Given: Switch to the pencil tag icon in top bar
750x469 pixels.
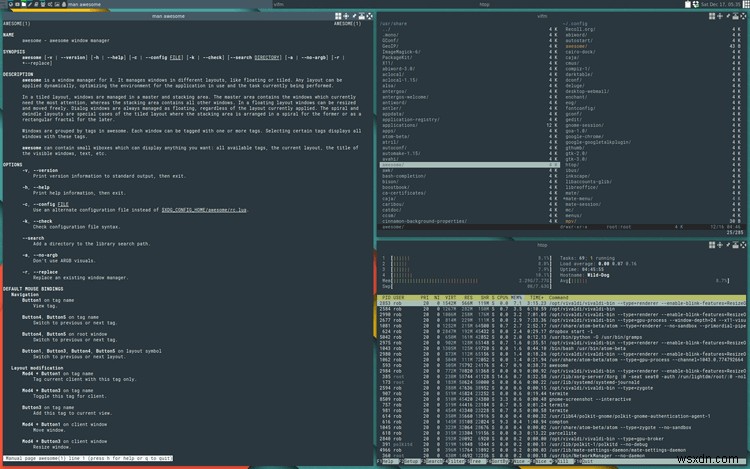Looking at the screenshot, I should coord(30,4).
